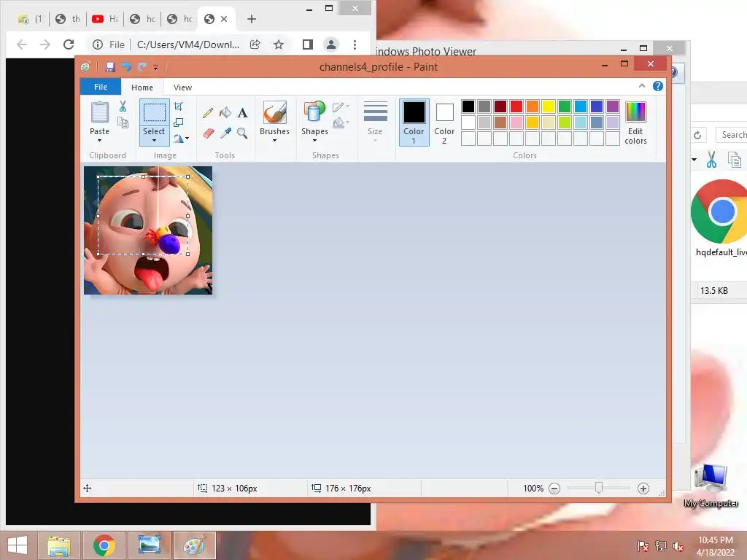Expand the Brushes dropdown arrow
Image resolution: width=747 pixels, height=560 pixels.
(275, 141)
